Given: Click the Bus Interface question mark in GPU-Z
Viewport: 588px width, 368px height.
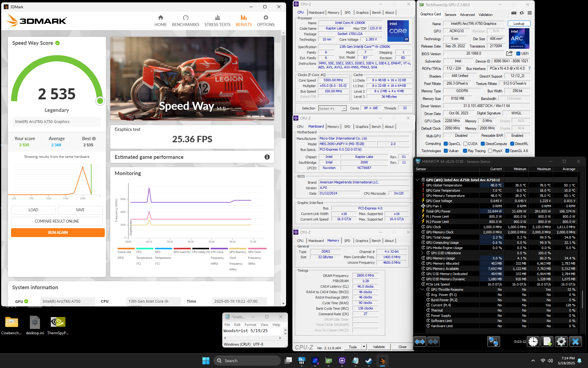Looking at the screenshot, I should (x=530, y=68).
